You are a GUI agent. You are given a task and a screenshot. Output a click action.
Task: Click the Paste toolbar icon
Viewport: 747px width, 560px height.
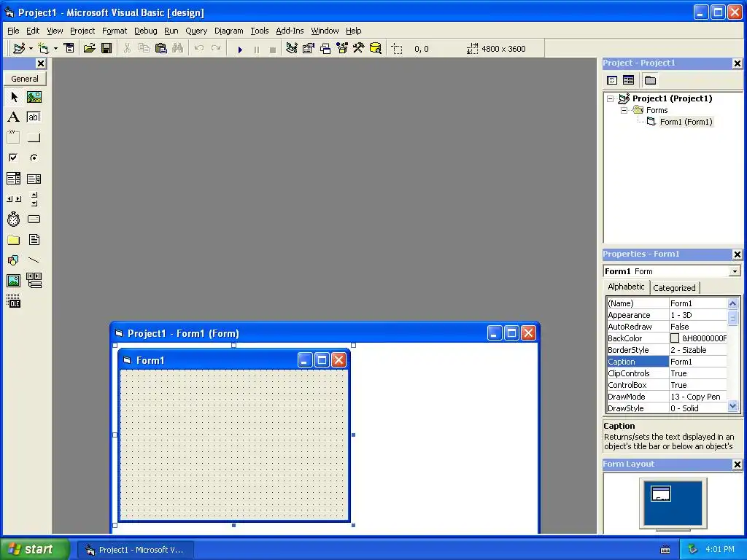click(161, 49)
